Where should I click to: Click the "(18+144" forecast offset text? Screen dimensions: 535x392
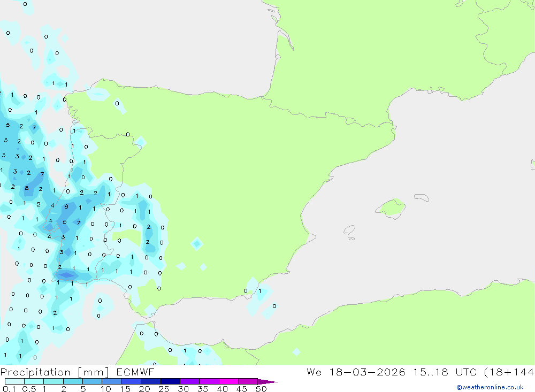[x=509, y=372]
